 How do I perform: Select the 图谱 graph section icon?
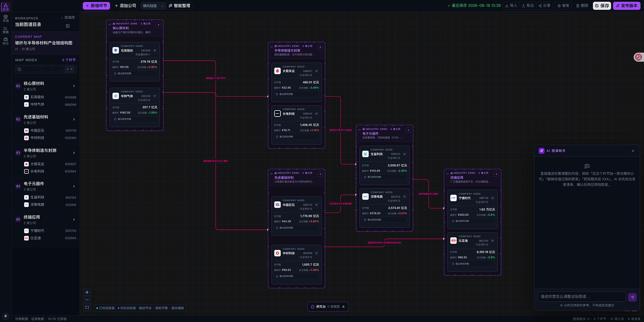tap(6, 7)
